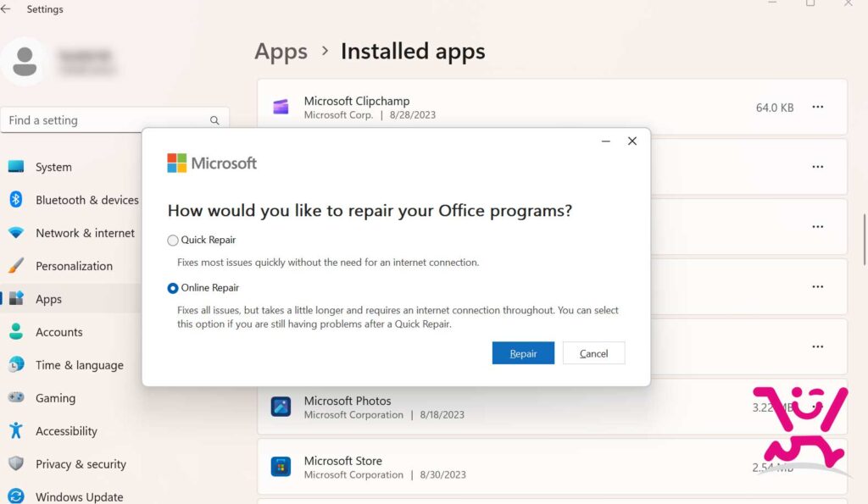868x504 pixels.
Task: Click the Microsoft Store app name
Action: (342, 460)
